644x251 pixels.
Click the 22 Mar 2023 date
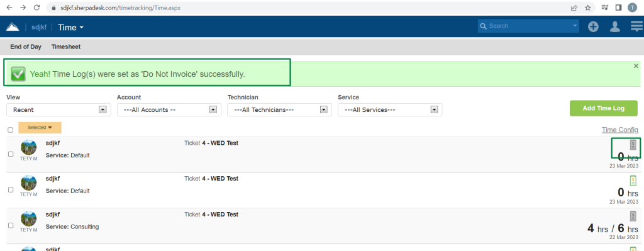(x=624, y=237)
